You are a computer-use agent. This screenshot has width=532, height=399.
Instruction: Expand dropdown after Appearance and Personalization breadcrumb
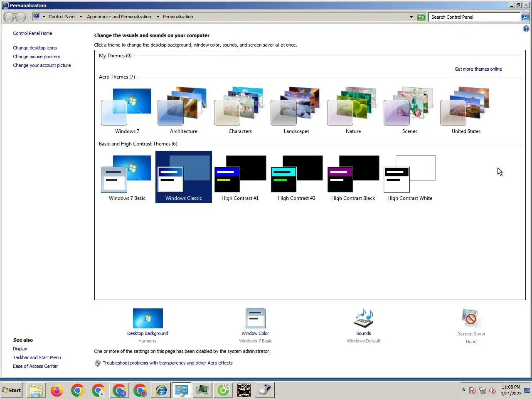click(158, 17)
